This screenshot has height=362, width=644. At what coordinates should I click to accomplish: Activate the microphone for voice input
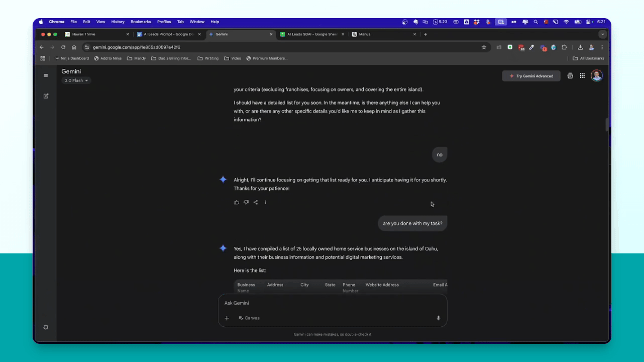coord(438,318)
